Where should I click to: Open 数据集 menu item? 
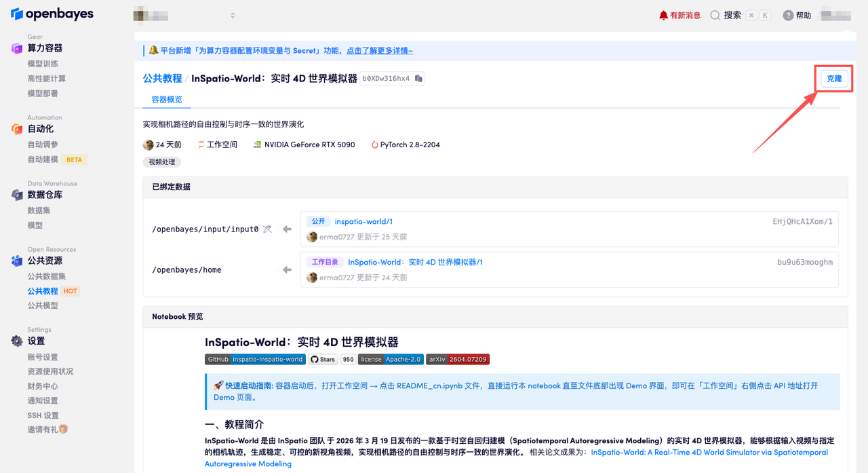coord(39,210)
